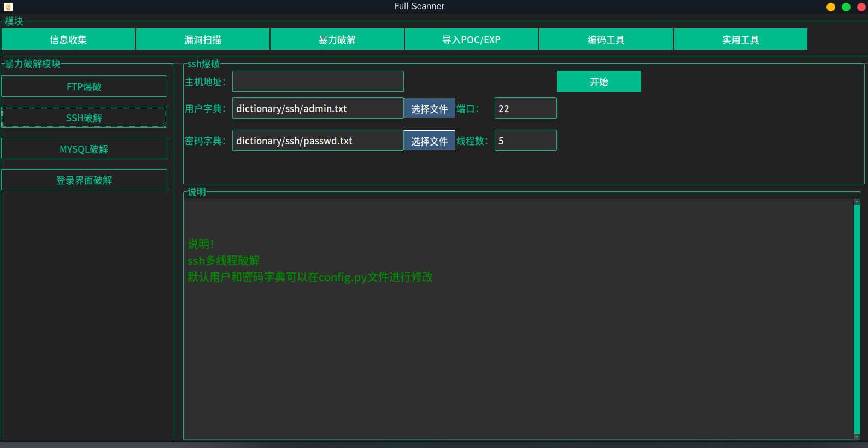Open the 导入POC/EXP tab
Image resolution: width=868 pixels, height=448 pixels.
471,39
